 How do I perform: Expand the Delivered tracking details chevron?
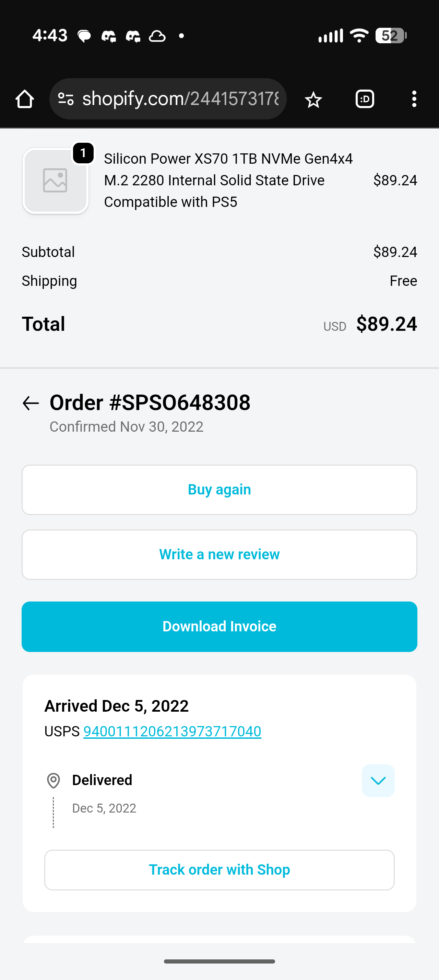click(378, 781)
